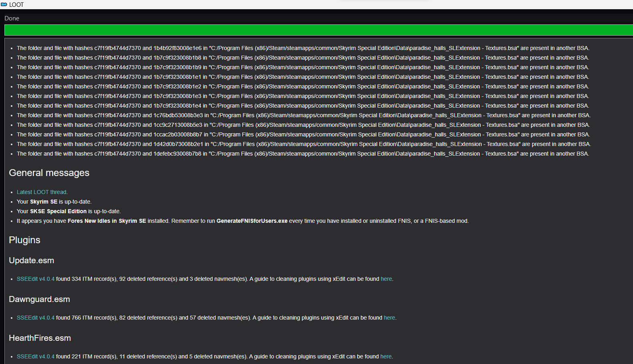Click the 'HearthFires.esm' plugin heading

(x=40, y=338)
